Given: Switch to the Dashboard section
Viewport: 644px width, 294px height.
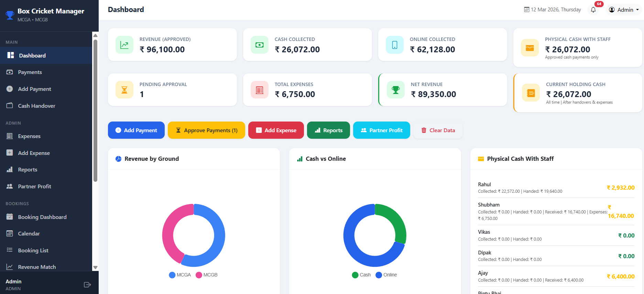Looking at the screenshot, I should (32, 55).
